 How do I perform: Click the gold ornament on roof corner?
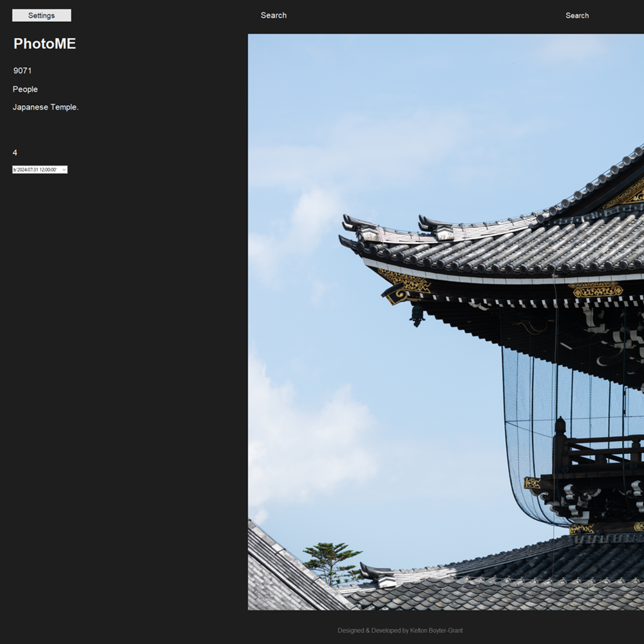(x=404, y=281)
